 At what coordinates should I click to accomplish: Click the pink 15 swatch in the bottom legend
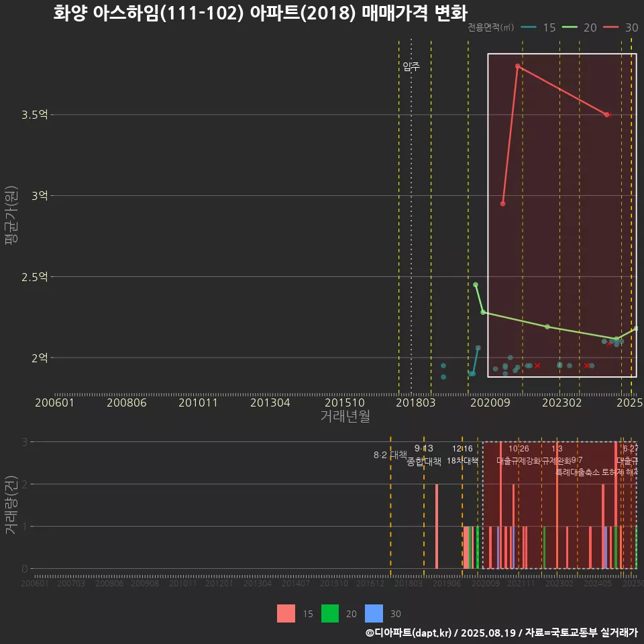(286, 613)
